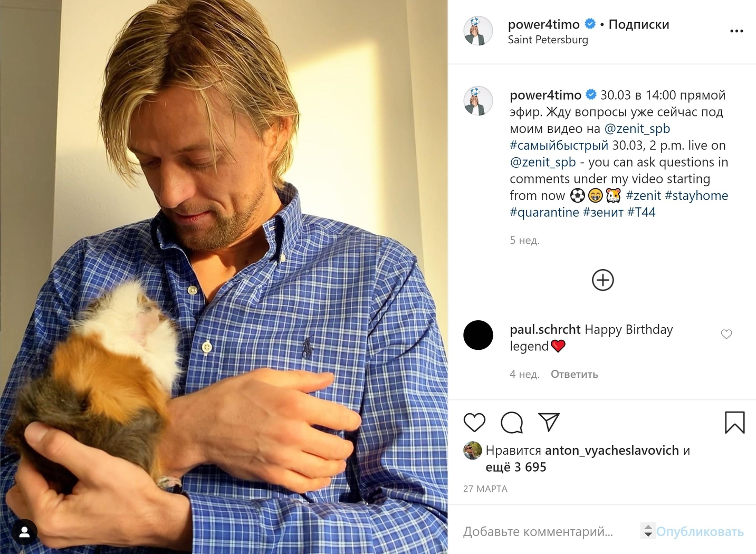Screen dimensions: 756x554
Task: Open comments via speech bubble icon
Action: 512,423
